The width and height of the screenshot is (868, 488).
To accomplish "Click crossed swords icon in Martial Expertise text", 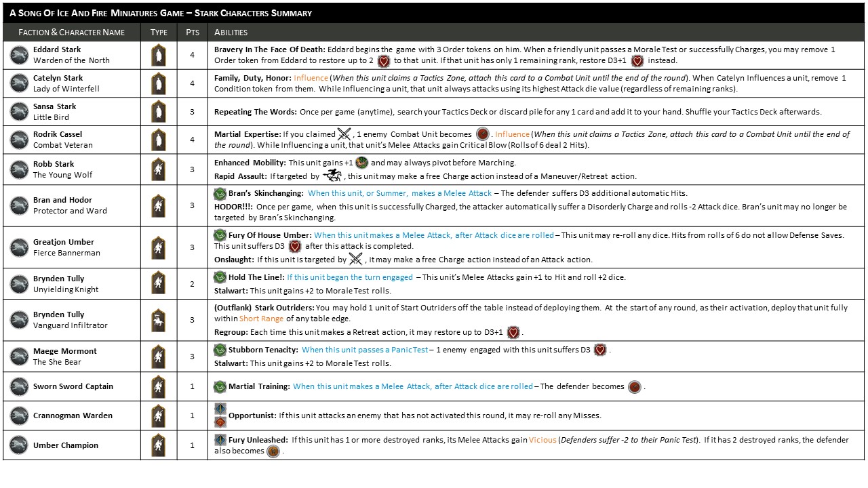I will click(x=344, y=134).
